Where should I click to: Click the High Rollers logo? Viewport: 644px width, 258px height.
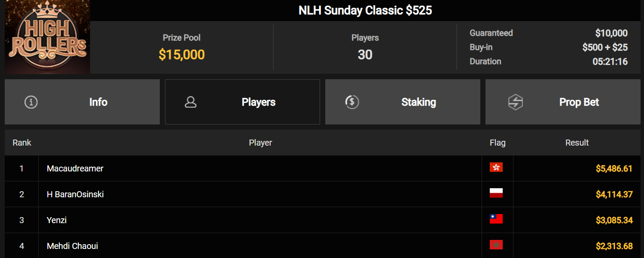pyautogui.click(x=47, y=37)
